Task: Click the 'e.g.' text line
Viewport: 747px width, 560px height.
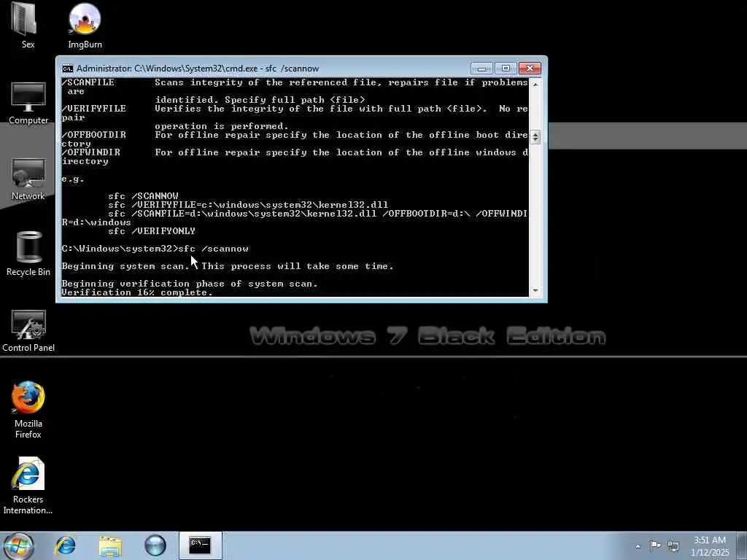Action: coord(73,179)
